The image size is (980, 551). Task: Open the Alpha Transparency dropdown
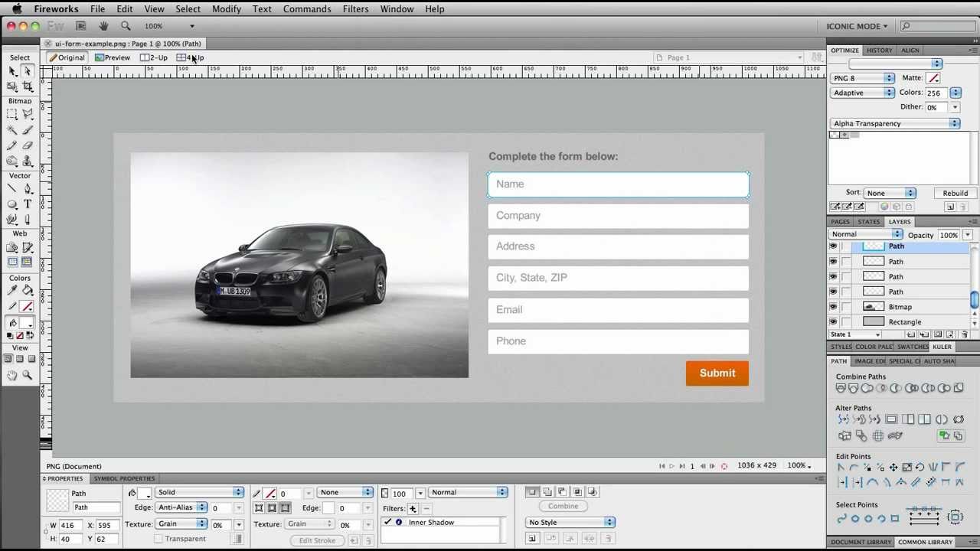pyautogui.click(x=894, y=123)
